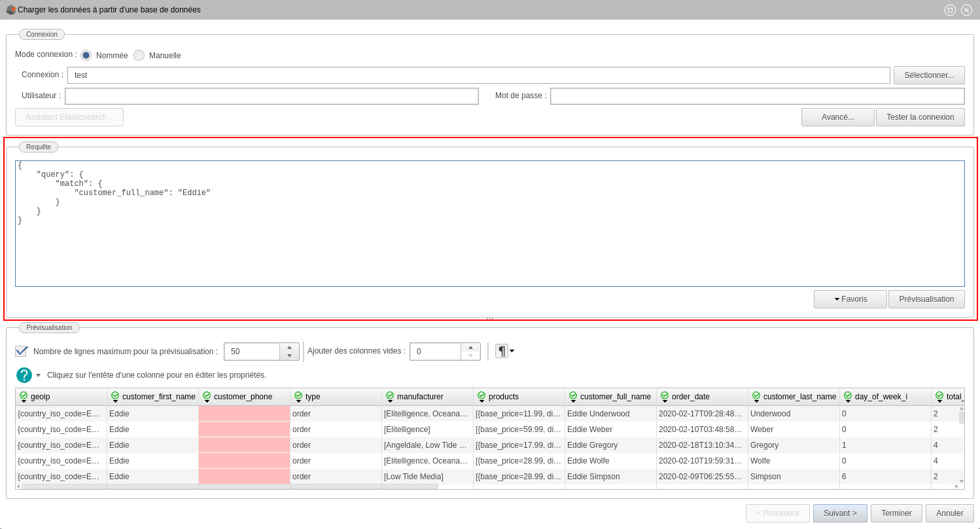980x529 pixels.
Task: Increase empty columns count
Action: pos(470,347)
